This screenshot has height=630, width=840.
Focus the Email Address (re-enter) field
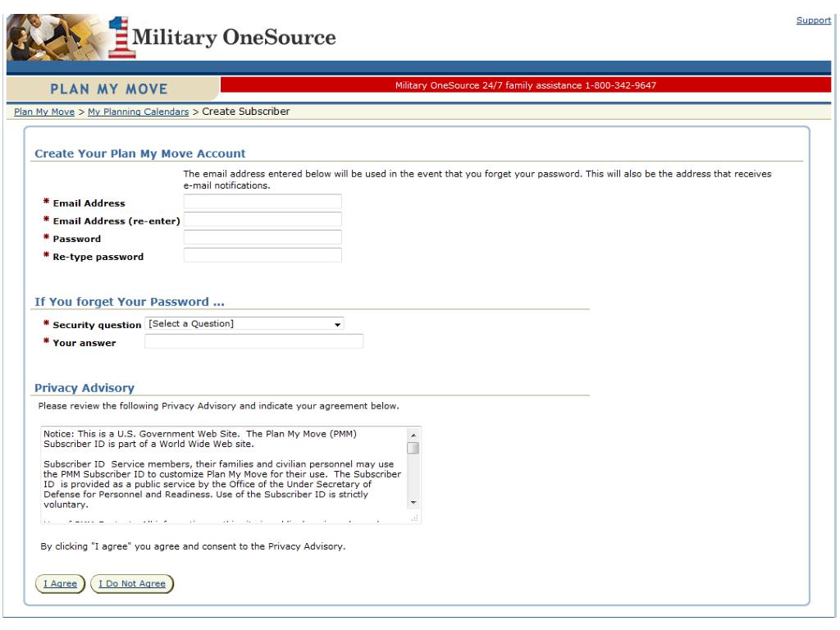[x=262, y=220]
